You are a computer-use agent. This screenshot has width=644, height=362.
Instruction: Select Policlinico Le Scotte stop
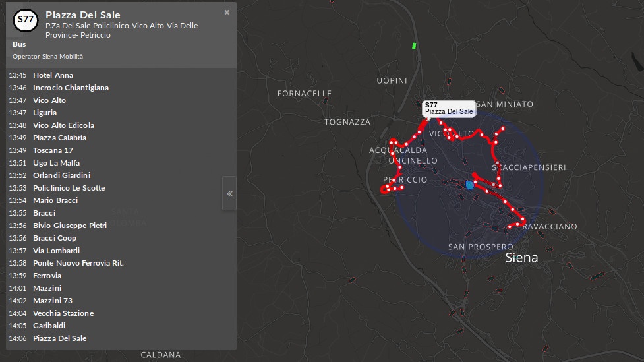[x=69, y=188]
